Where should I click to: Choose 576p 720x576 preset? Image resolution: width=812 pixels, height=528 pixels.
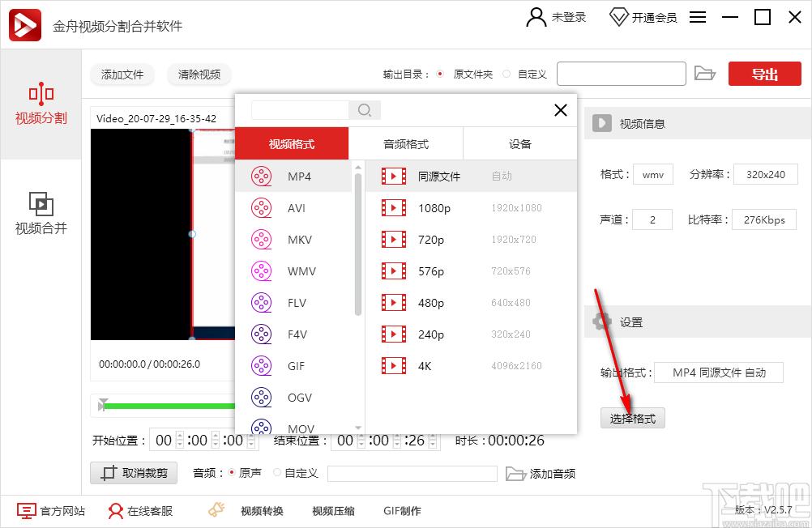472,270
